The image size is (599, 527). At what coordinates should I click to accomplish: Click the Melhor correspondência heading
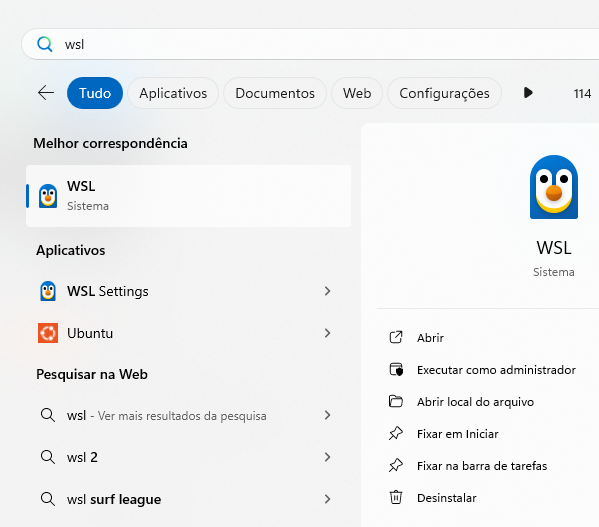110,144
